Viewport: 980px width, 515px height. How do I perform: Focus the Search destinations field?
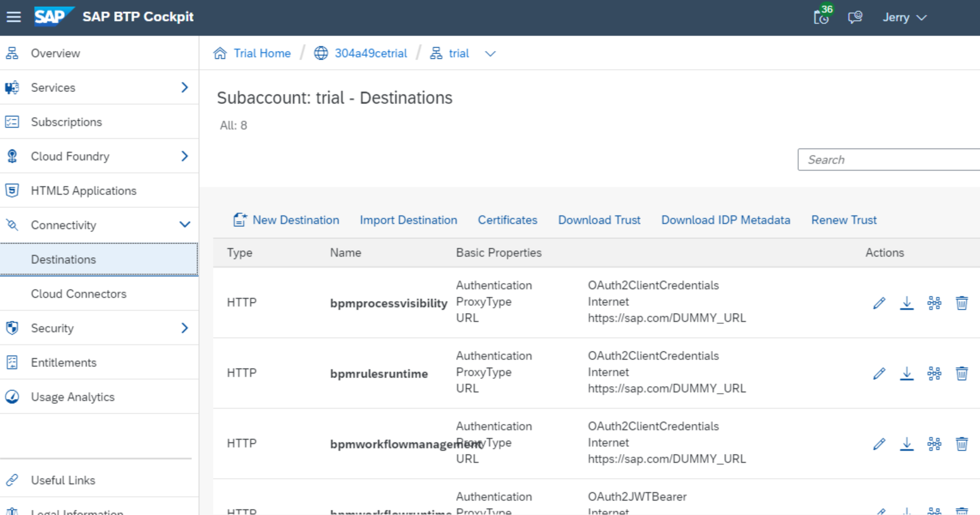(889, 160)
